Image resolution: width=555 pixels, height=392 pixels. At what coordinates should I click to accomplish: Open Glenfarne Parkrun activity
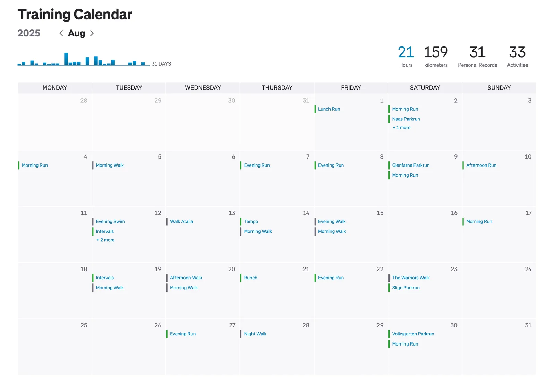click(x=411, y=165)
